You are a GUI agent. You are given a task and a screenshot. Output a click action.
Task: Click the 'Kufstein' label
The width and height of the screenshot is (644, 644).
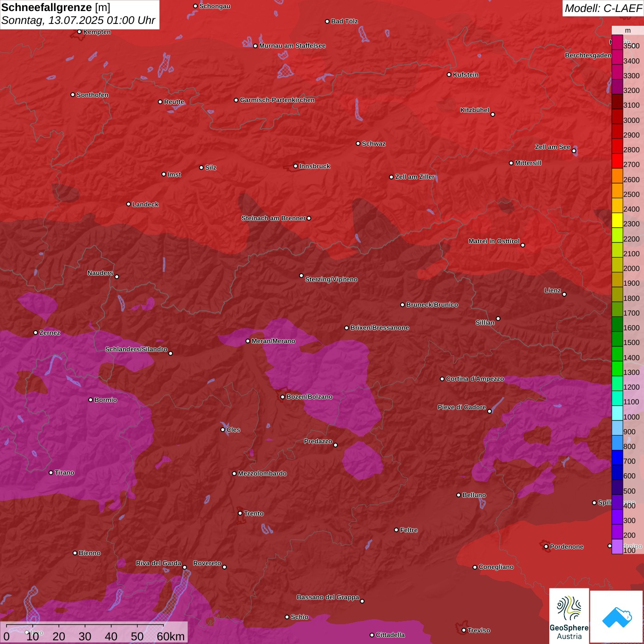coord(466,75)
